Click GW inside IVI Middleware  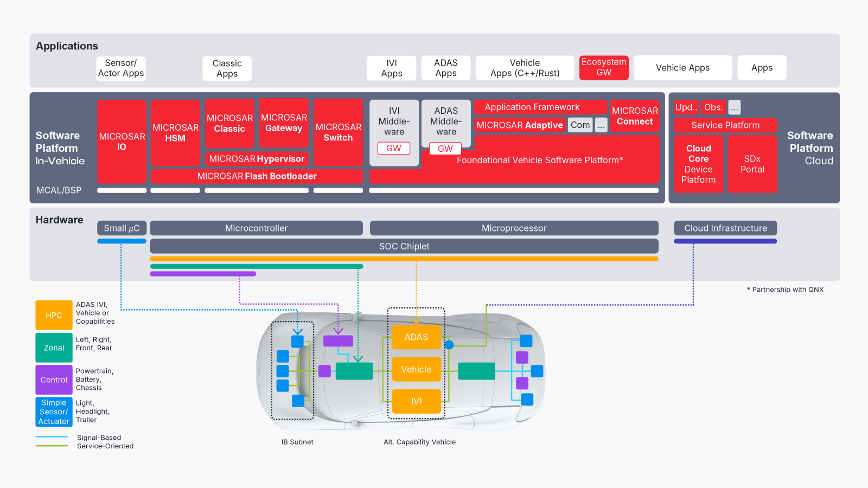click(x=394, y=148)
